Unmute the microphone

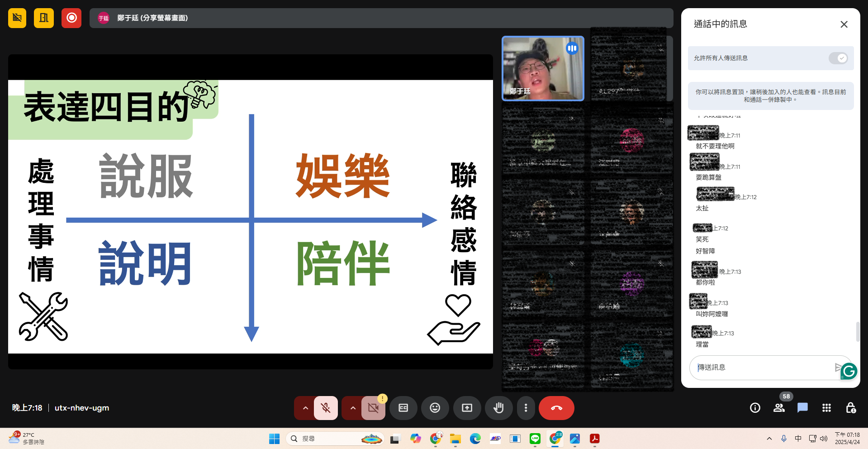click(x=325, y=408)
